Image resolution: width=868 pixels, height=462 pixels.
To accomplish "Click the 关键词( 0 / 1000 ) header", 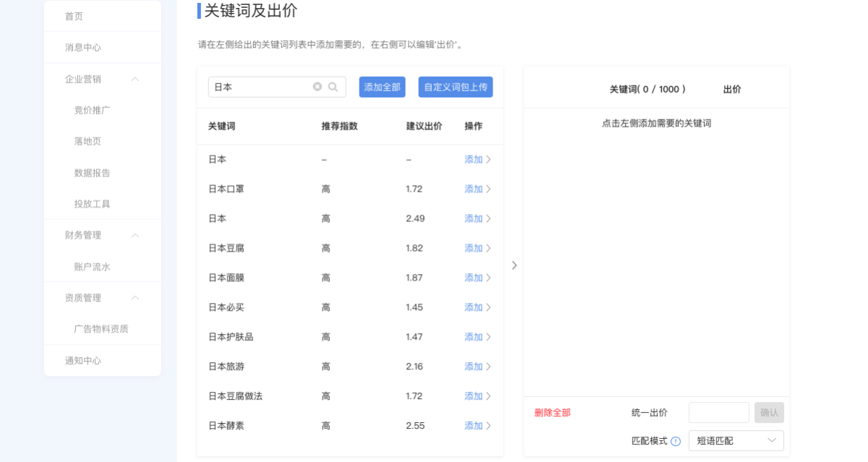I will pyautogui.click(x=647, y=90).
